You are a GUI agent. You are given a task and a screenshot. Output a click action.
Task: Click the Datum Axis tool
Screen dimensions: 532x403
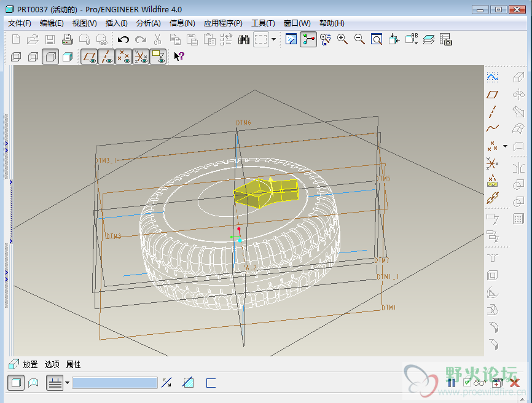click(492, 112)
